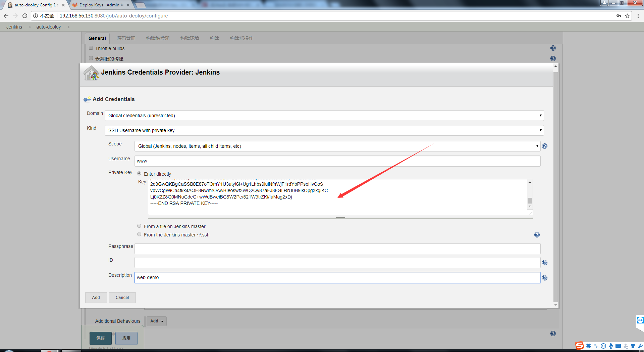
Task: Click the credentials dialog scroll-down arrow
Action: pyautogui.click(x=556, y=305)
